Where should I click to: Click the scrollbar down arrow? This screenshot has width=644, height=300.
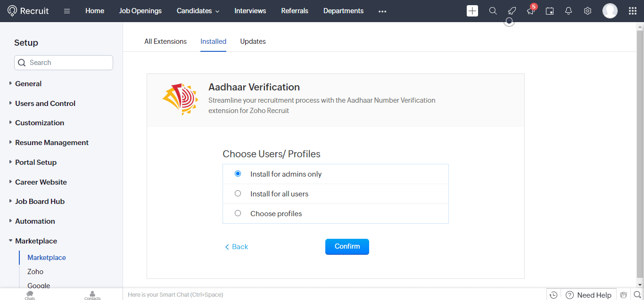(640, 284)
